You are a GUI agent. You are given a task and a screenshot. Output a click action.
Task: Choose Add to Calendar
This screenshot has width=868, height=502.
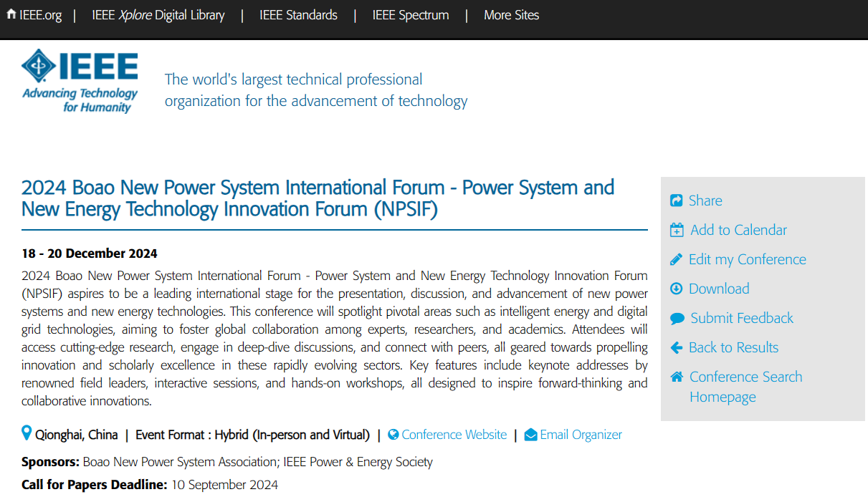pyautogui.click(x=738, y=230)
